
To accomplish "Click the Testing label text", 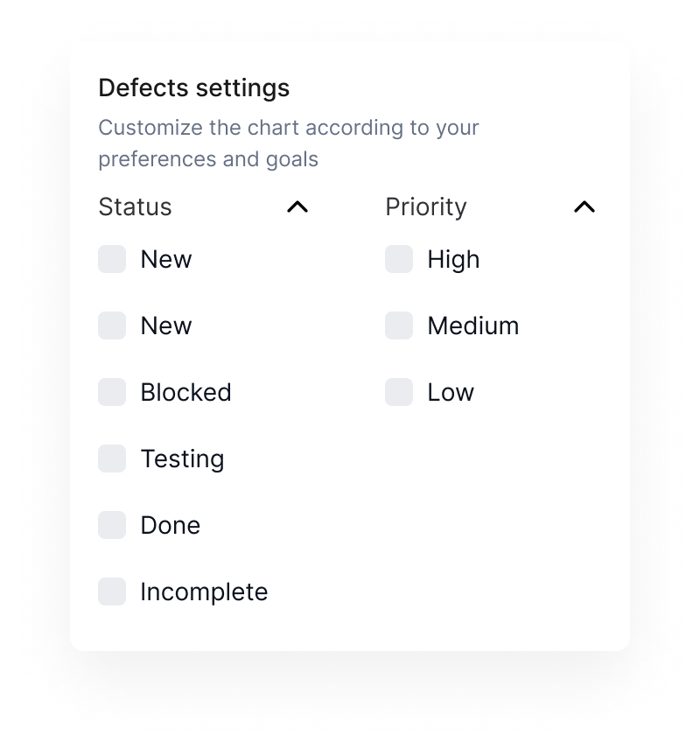I will (182, 459).
